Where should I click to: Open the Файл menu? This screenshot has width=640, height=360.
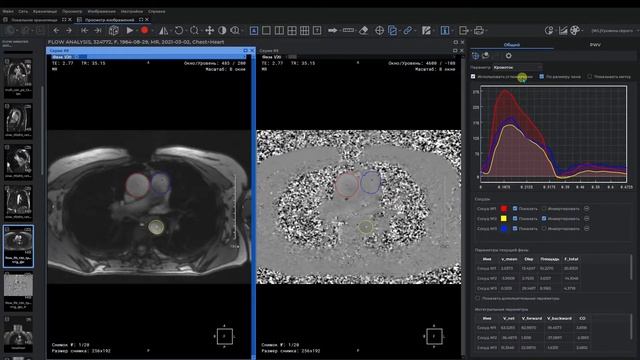click(x=8, y=11)
